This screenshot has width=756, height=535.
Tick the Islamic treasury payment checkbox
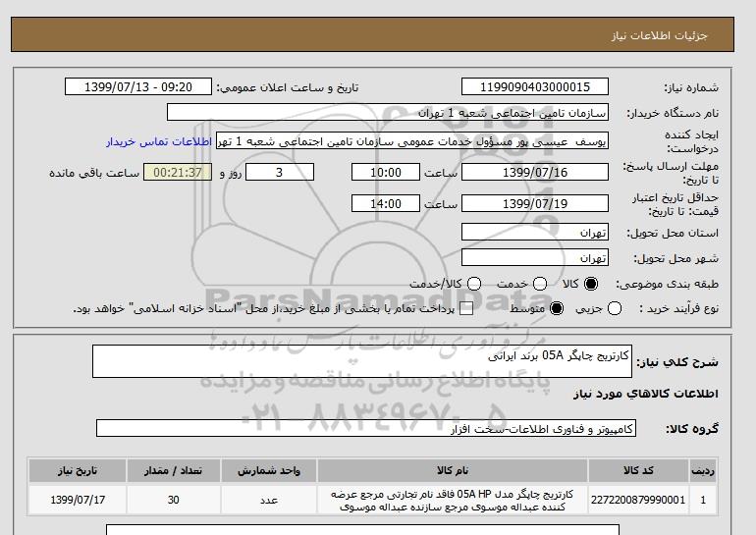(466, 309)
